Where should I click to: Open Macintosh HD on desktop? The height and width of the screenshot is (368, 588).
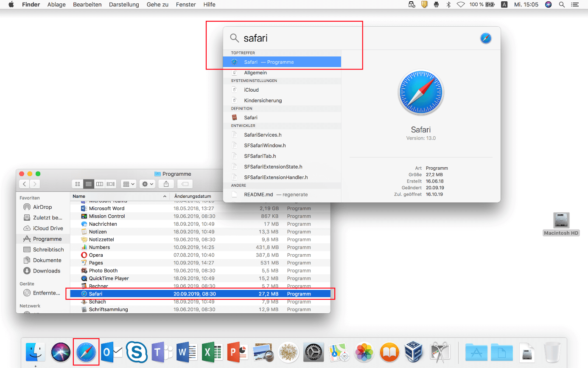561,224
